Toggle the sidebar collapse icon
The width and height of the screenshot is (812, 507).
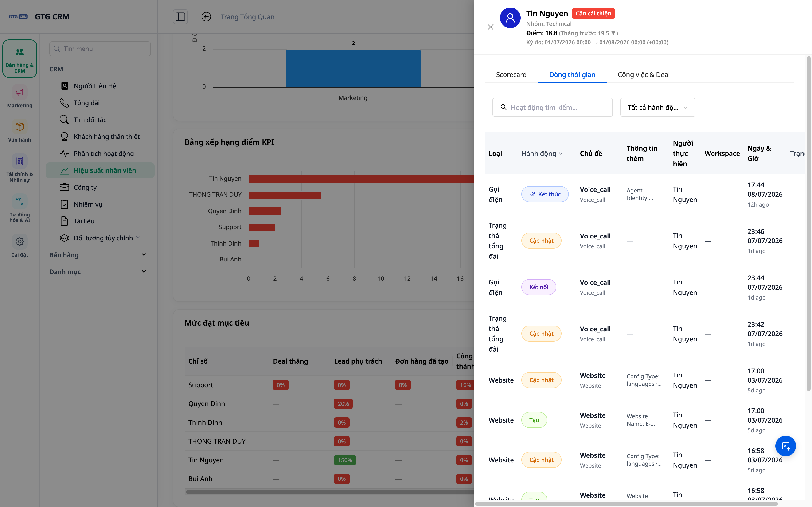[x=180, y=17]
